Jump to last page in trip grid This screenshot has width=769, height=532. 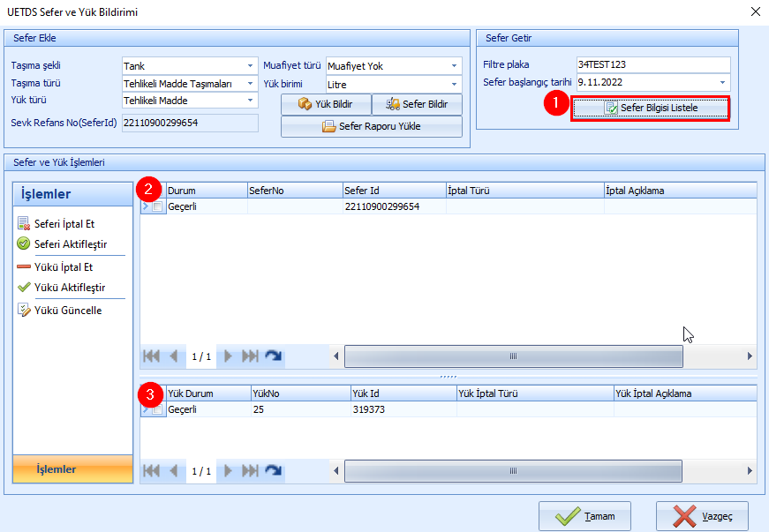pyautogui.click(x=250, y=356)
